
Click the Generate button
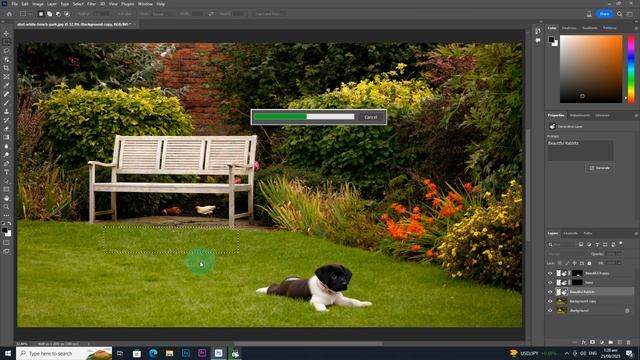[600, 168]
